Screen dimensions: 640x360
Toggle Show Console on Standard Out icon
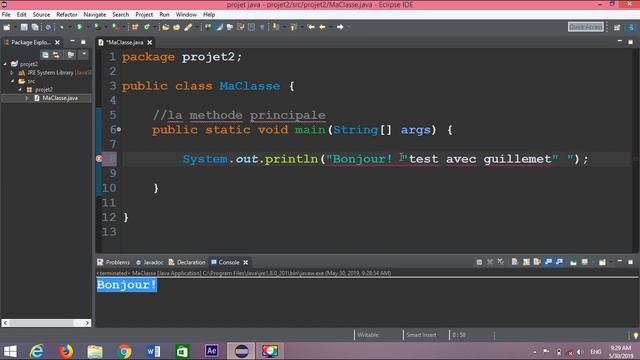549,262
